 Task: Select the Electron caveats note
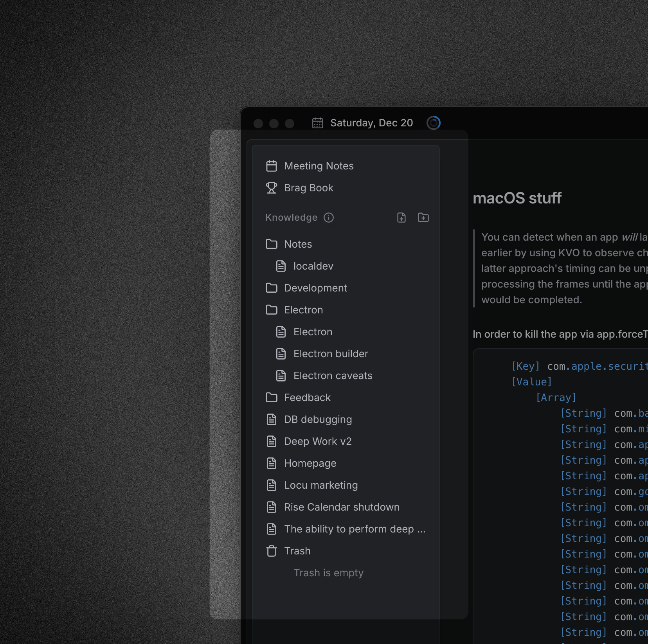tap(333, 376)
